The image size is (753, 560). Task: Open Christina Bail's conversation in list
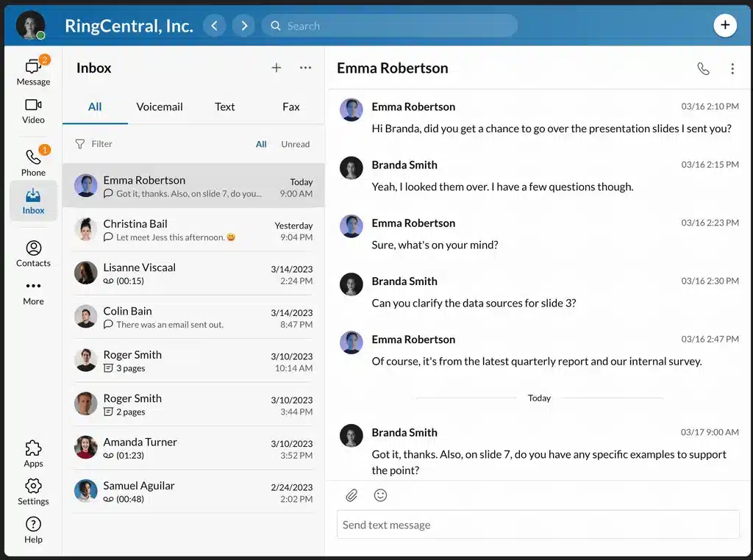[193, 230]
